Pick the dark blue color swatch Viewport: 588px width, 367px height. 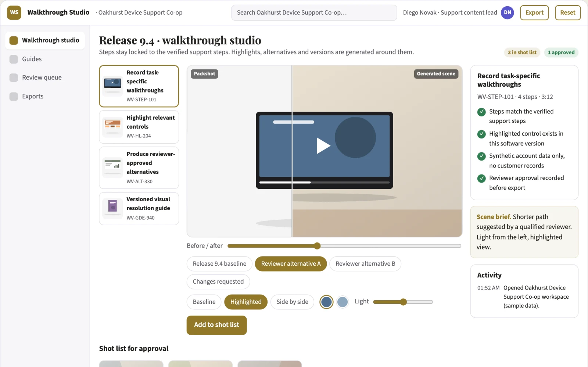(x=326, y=302)
